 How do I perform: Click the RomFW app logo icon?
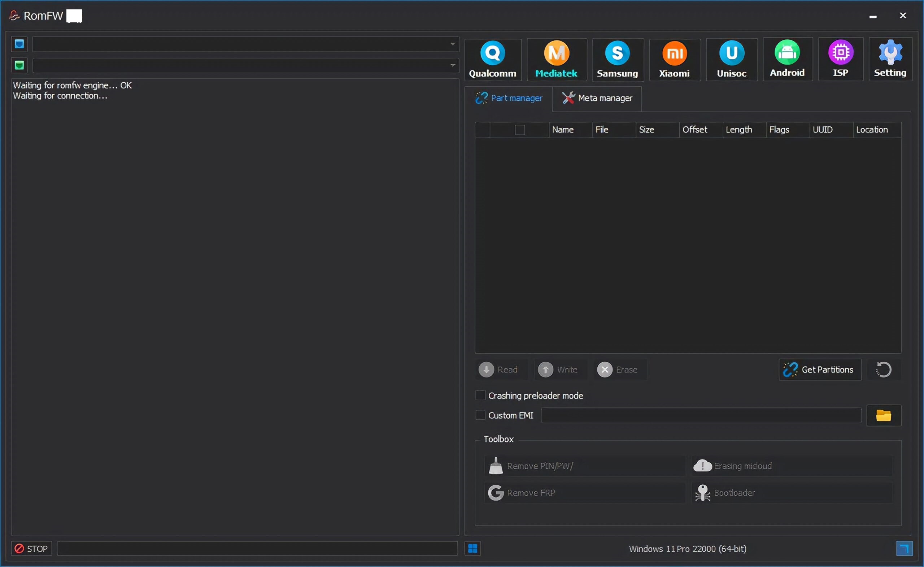point(14,16)
